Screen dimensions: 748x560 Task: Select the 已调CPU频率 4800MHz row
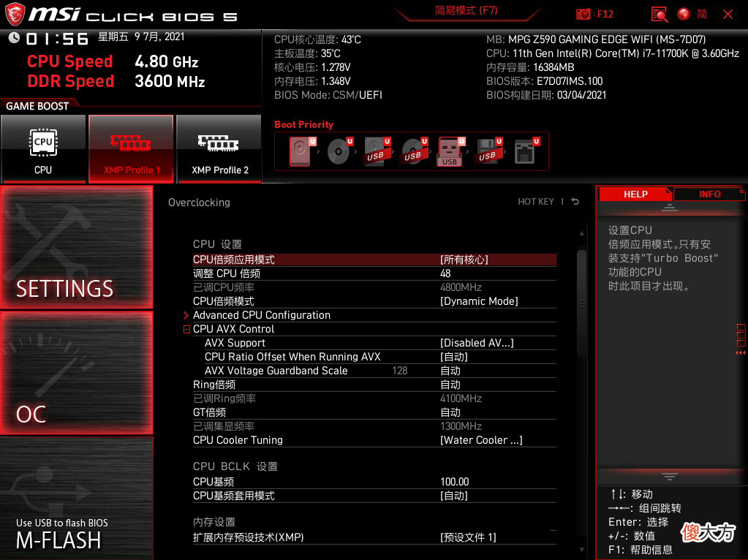pyautogui.click(x=374, y=287)
